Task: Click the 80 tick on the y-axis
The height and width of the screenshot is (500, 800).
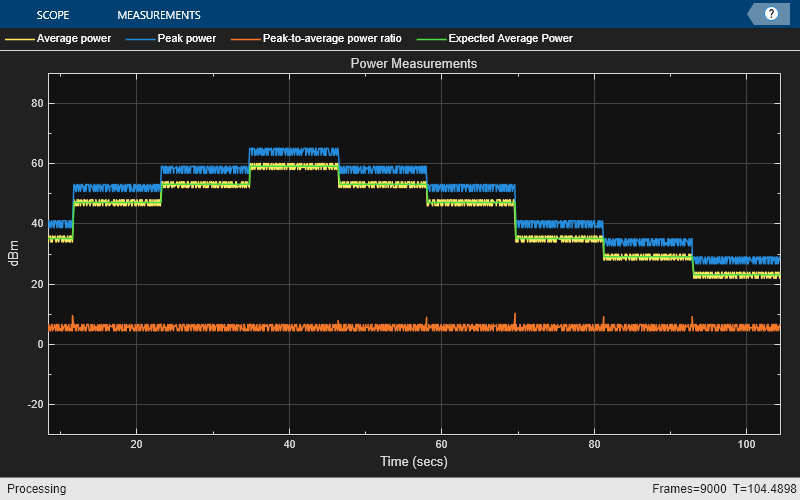Action: [37, 103]
